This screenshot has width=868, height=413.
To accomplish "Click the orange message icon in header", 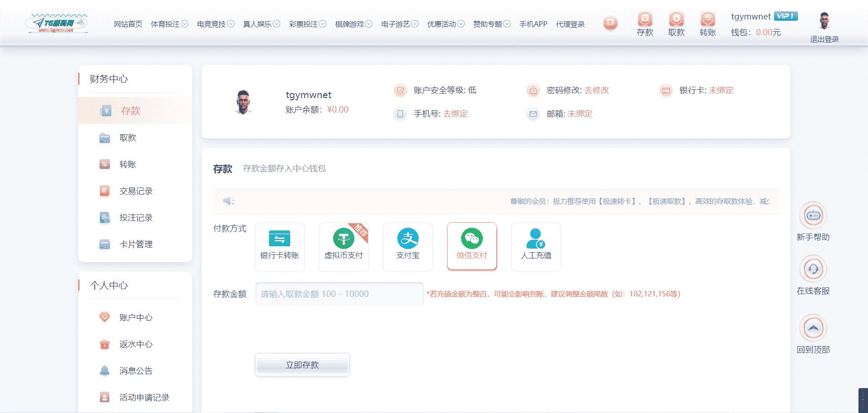I will click(610, 23).
